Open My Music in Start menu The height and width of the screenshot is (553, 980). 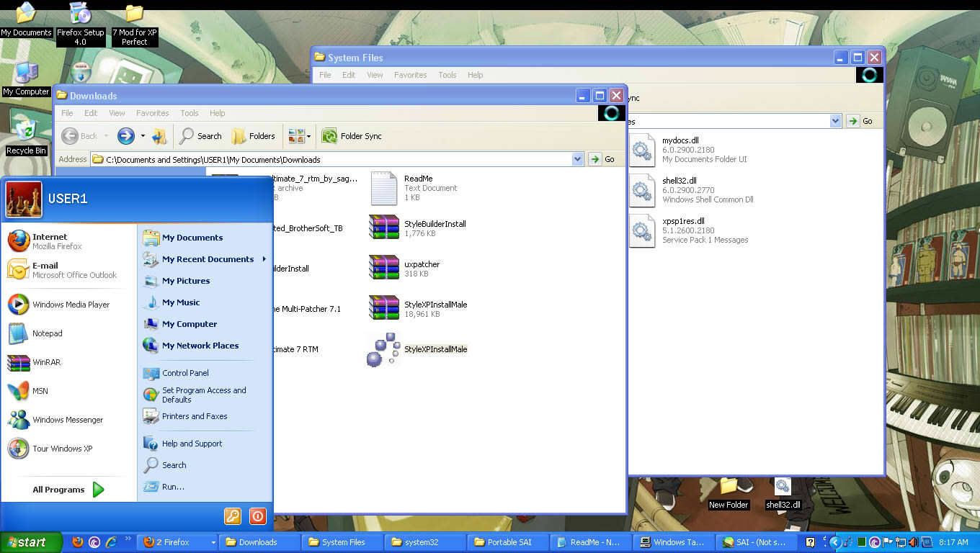coord(205,302)
